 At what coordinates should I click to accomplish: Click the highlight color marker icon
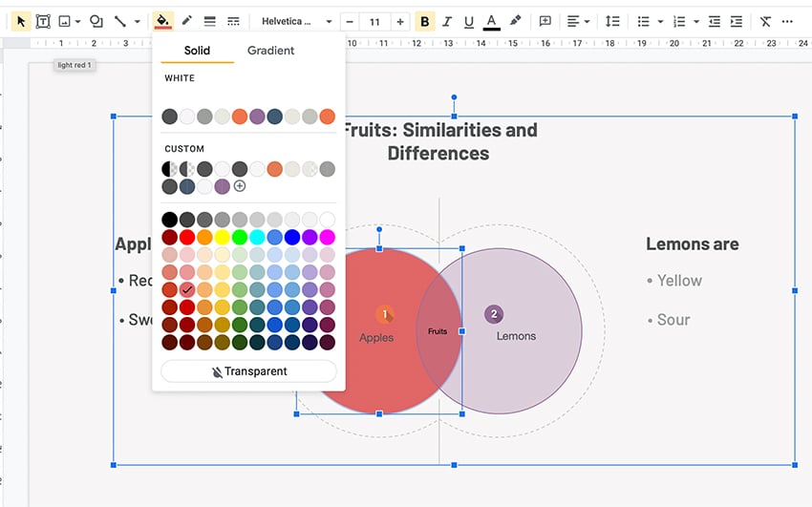(x=516, y=21)
